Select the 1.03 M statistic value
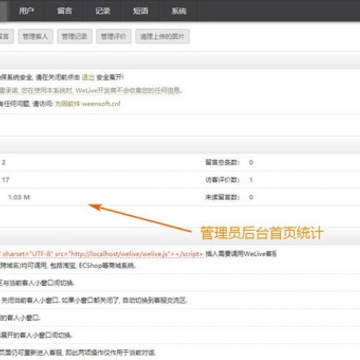This screenshot has height=360, width=360. click(x=19, y=197)
